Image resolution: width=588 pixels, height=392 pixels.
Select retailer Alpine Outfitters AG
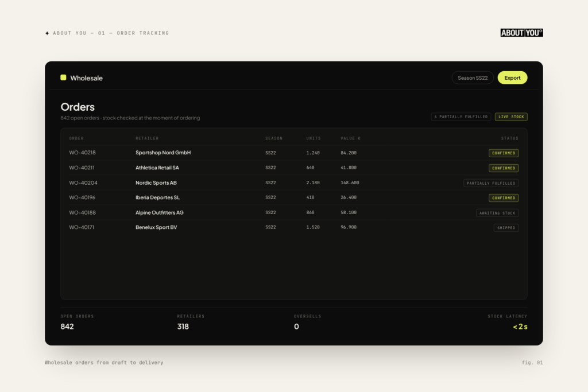pos(160,212)
